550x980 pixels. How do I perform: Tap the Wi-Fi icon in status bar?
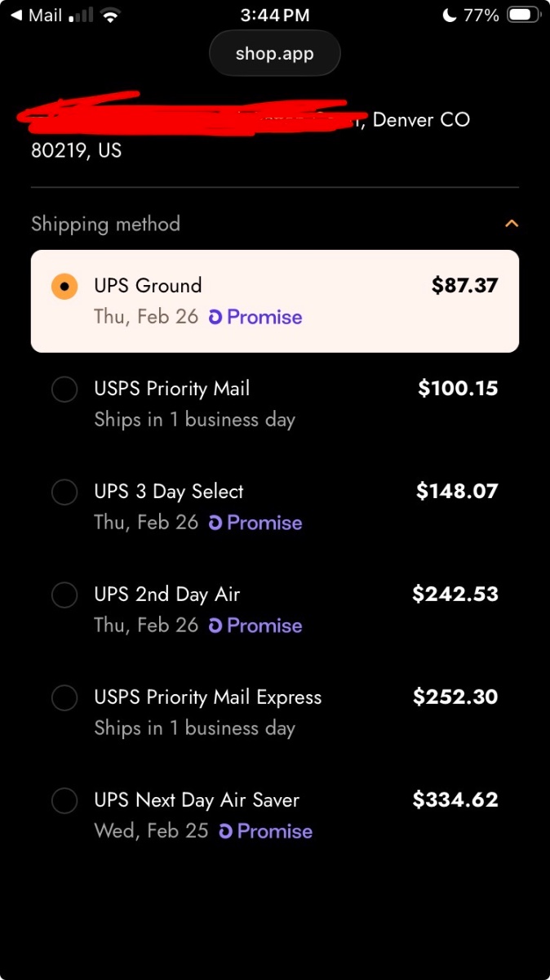pos(111,16)
